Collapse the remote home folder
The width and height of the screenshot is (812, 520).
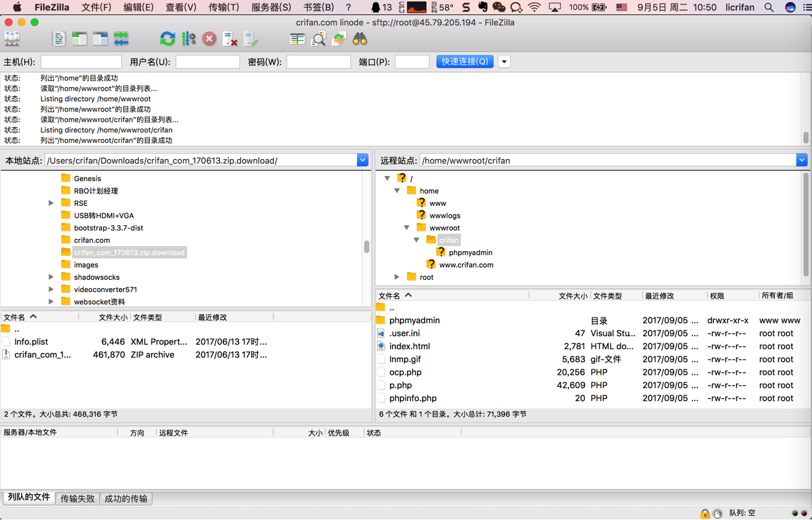(x=397, y=191)
